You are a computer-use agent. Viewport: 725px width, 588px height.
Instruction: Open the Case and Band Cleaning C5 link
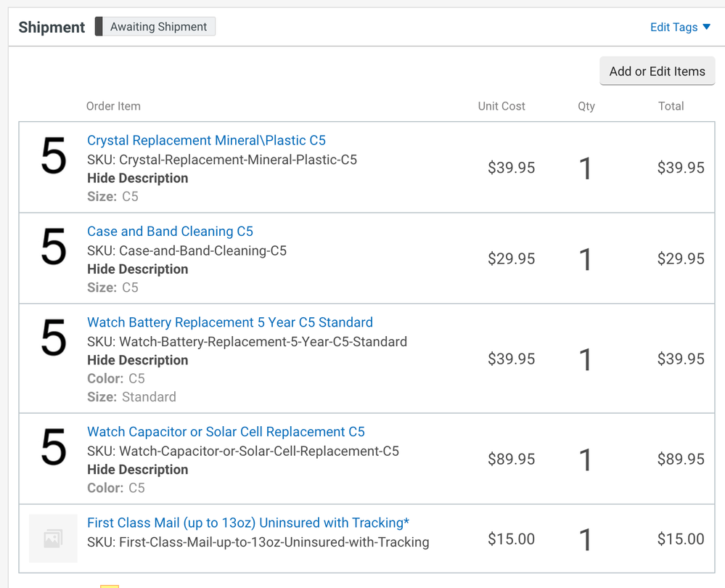pos(170,232)
